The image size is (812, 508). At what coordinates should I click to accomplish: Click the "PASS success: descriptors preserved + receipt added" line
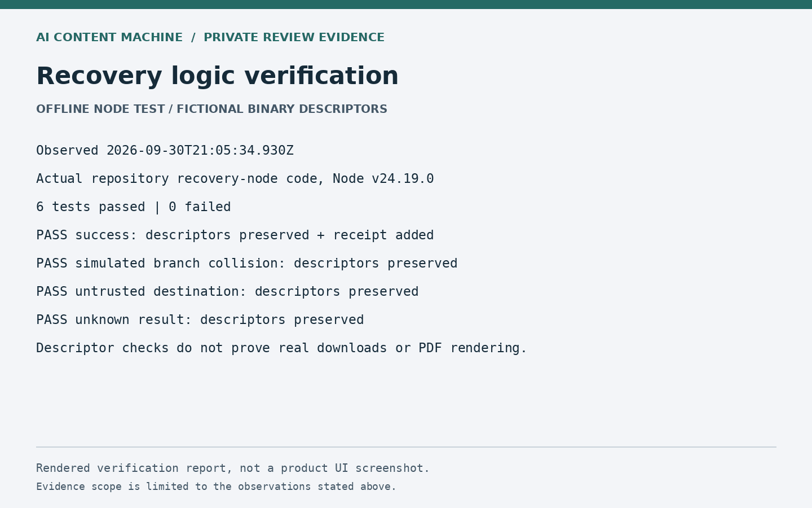pos(235,235)
